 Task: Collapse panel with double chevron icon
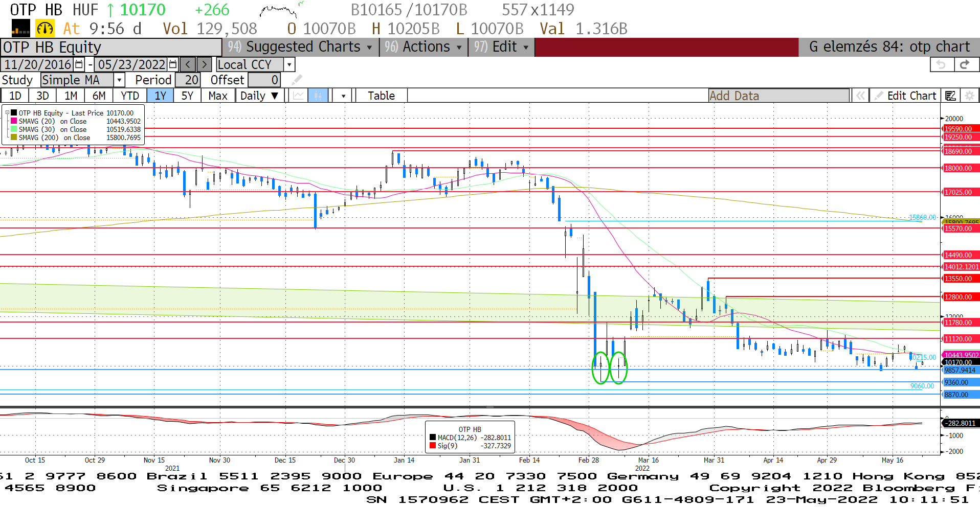pos(861,96)
